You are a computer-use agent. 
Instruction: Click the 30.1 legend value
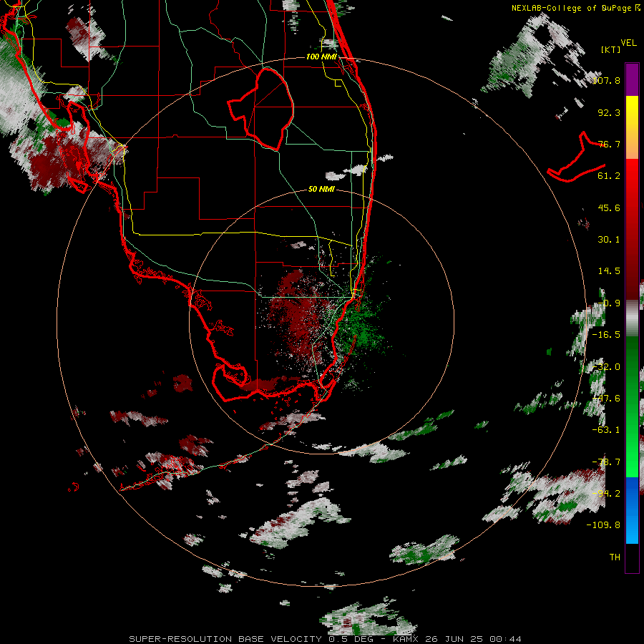pyautogui.click(x=609, y=240)
